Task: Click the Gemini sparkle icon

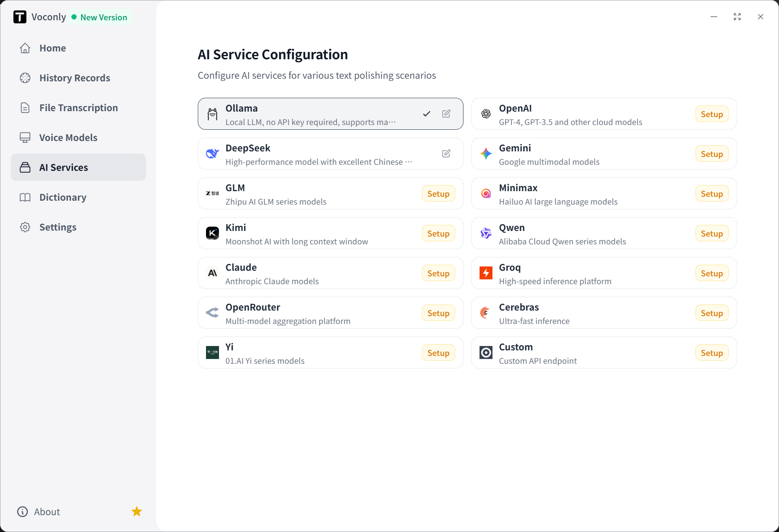Action: point(486,154)
